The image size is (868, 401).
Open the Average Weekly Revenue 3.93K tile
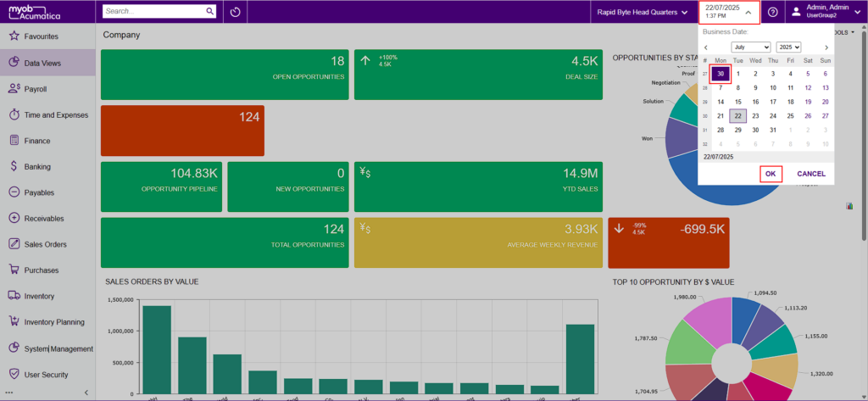478,242
